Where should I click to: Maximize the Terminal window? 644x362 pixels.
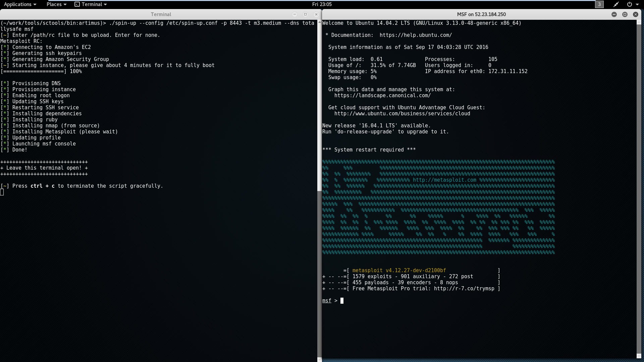[305, 14]
